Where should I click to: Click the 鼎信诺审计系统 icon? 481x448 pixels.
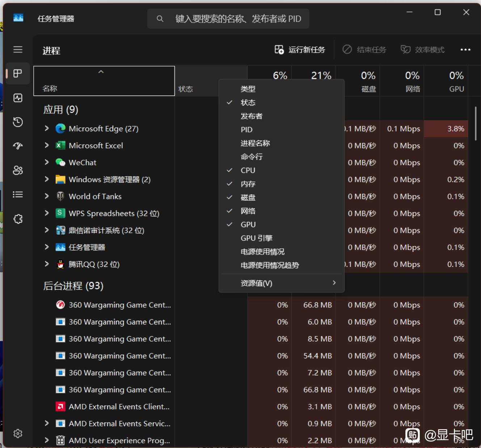(60, 230)
